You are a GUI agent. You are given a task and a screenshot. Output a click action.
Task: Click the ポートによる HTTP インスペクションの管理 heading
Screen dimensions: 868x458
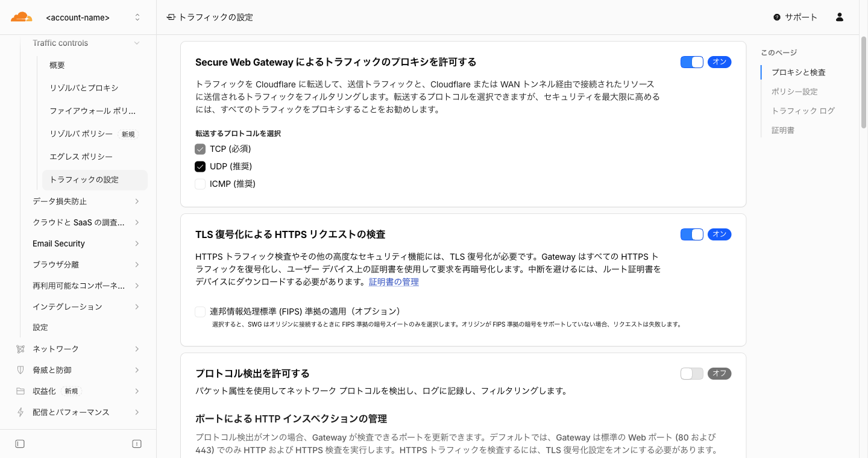[x=291, y=419]
